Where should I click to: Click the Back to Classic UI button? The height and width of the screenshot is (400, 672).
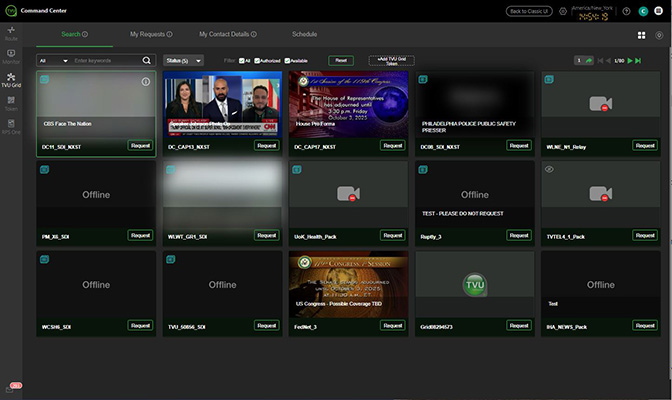pyautogui.click(x=530, y=11)
